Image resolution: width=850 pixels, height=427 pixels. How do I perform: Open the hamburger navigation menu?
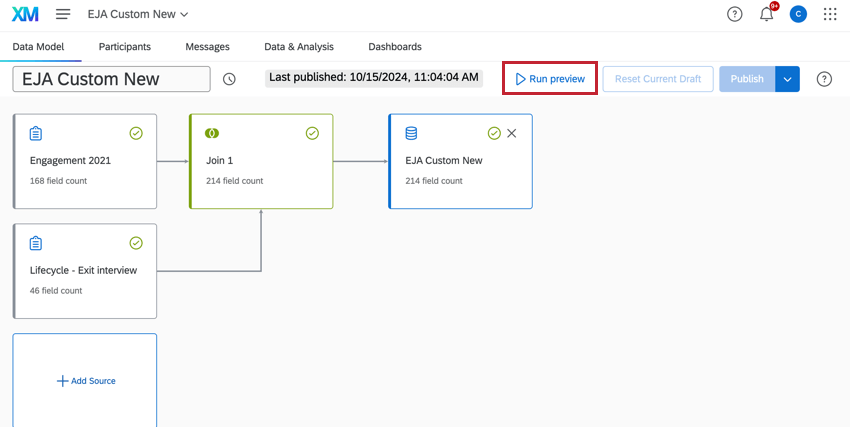tap(63, 14)
